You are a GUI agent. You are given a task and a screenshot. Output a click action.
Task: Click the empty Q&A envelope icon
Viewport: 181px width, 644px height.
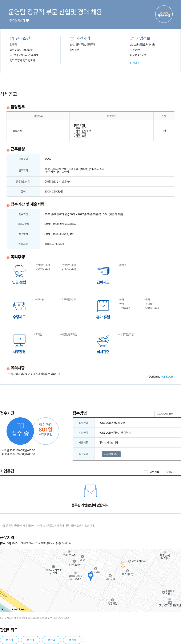tap(90, 491)
